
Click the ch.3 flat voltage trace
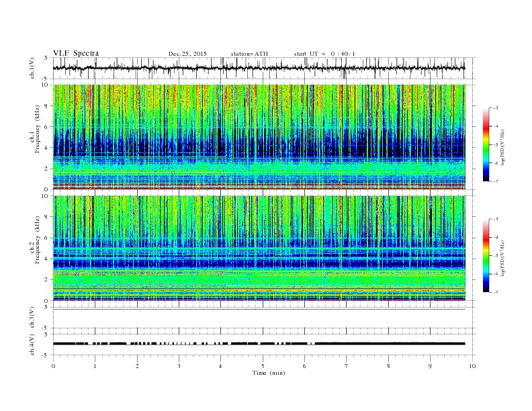(x=259, y=310)
